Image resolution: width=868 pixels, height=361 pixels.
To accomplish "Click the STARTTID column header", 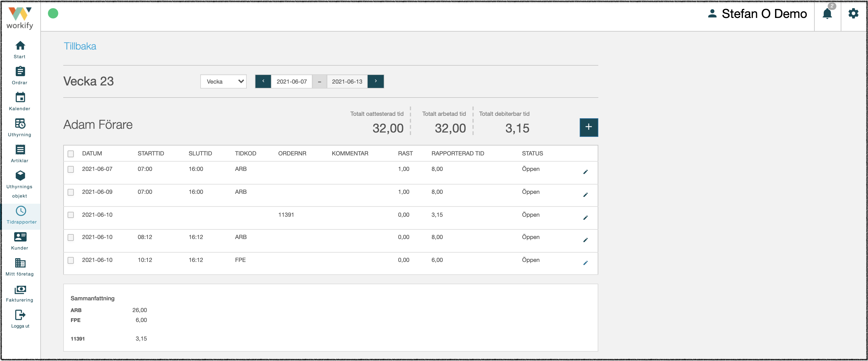I will [x=151, y=154].
